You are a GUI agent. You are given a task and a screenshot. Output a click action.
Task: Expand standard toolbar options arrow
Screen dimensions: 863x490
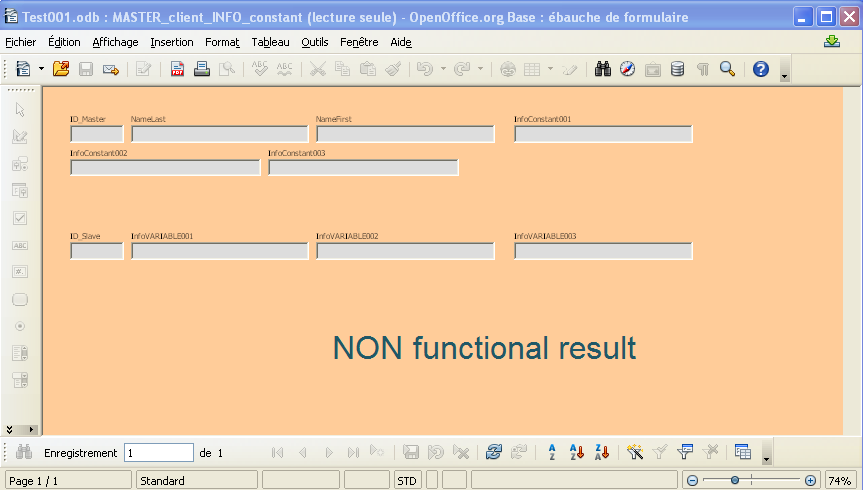coord(784,73)
